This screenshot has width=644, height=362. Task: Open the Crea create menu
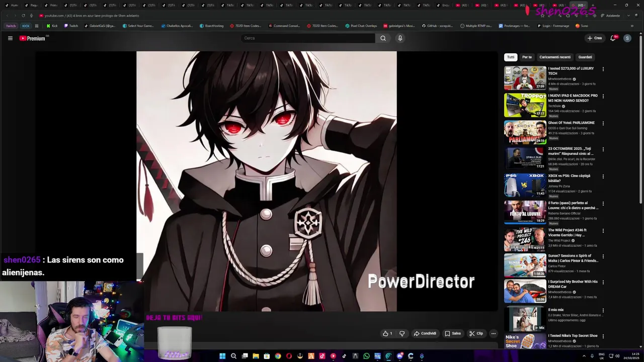[594, 38]
